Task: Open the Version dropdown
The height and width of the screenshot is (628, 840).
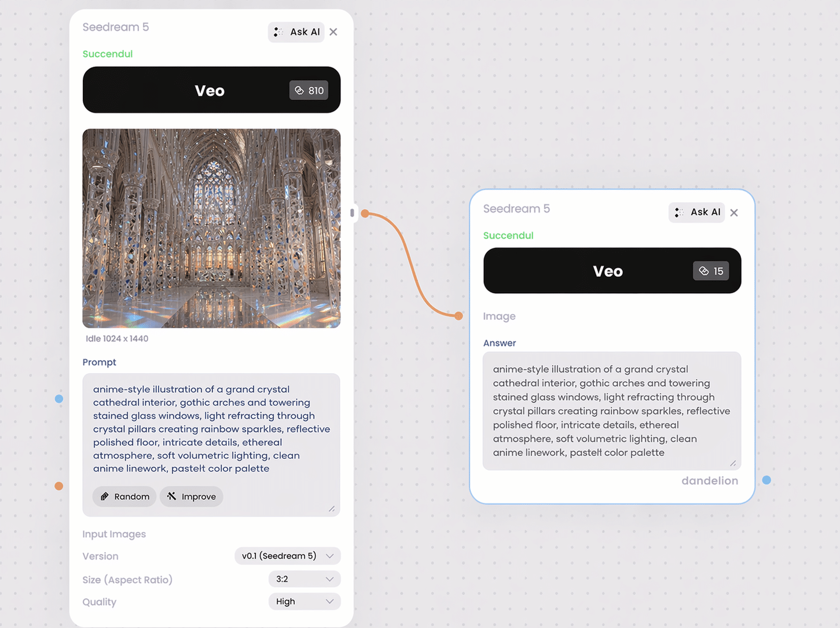Action: (287, 556)
